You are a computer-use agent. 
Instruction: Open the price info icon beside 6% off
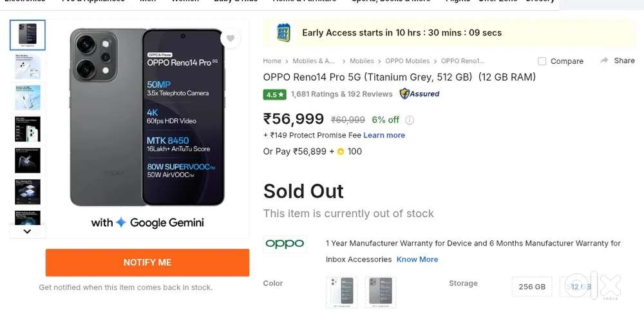click(x=410, y=120)
